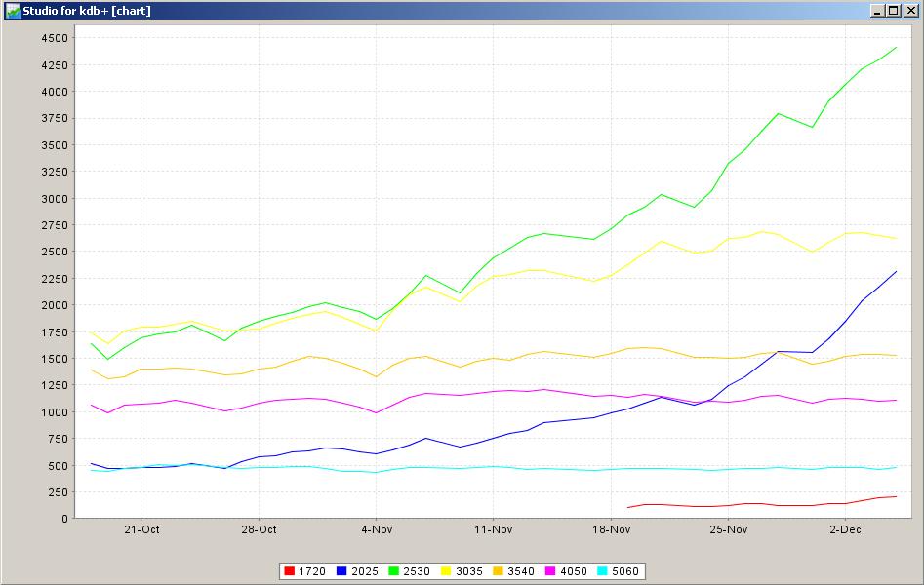Click the 28-Oct date axis label
Image resolution: width=924 pixels, height=585 pixels.
(x=259, y=529)
